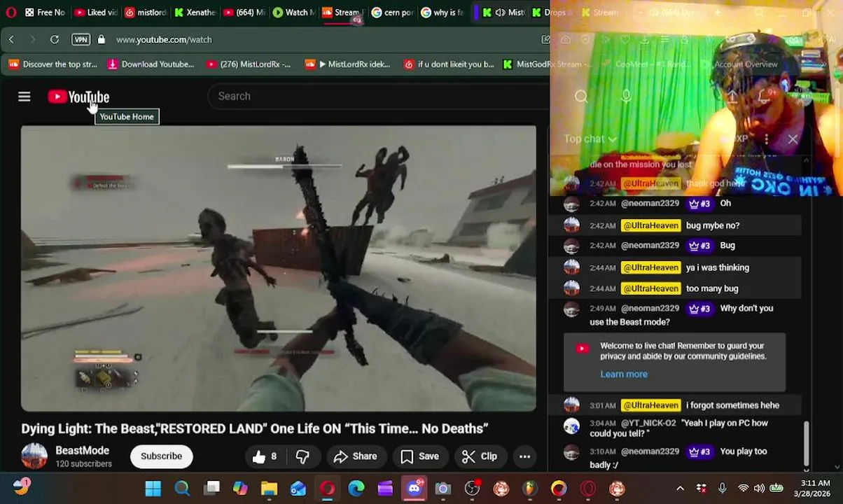Like the Dying Light video
Viewport: 843px width, 504px height.
coord(265,456)
